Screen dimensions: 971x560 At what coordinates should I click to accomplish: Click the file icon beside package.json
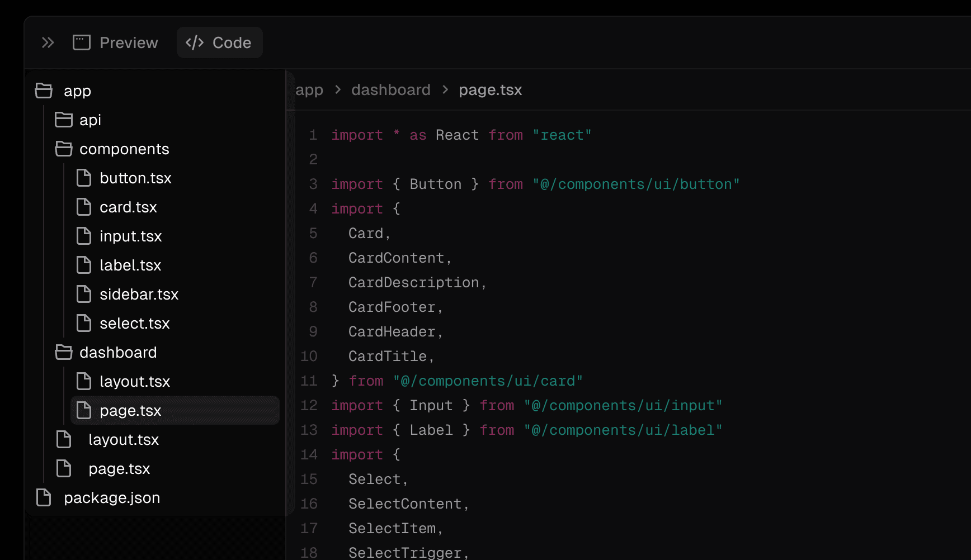44,497
